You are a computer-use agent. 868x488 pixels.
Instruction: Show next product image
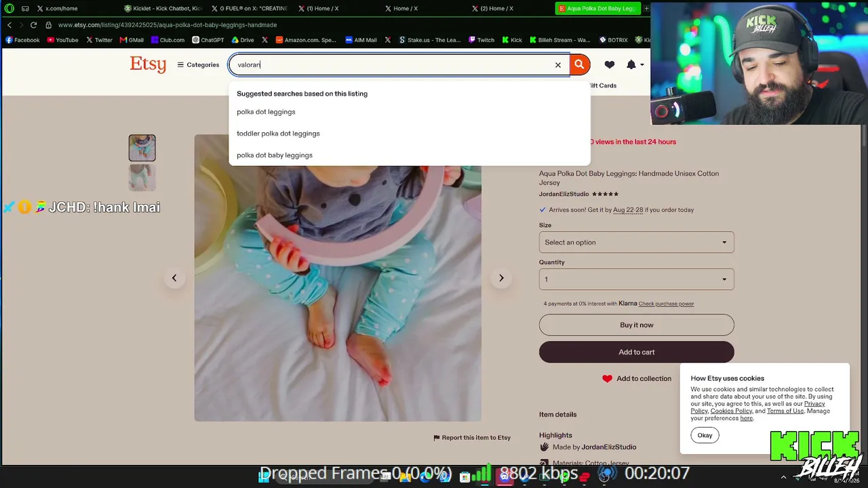pyautogui.click(x=501, y=278)
